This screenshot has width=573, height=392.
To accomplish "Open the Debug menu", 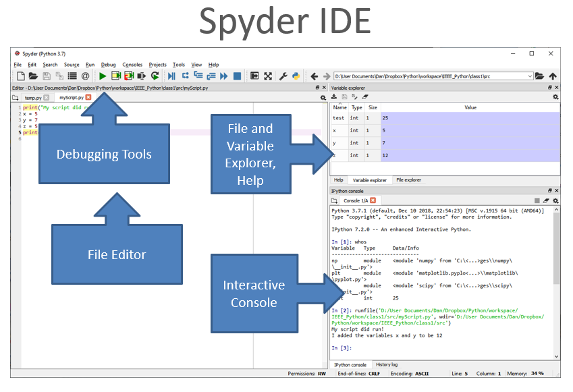I will click(108, 65).
